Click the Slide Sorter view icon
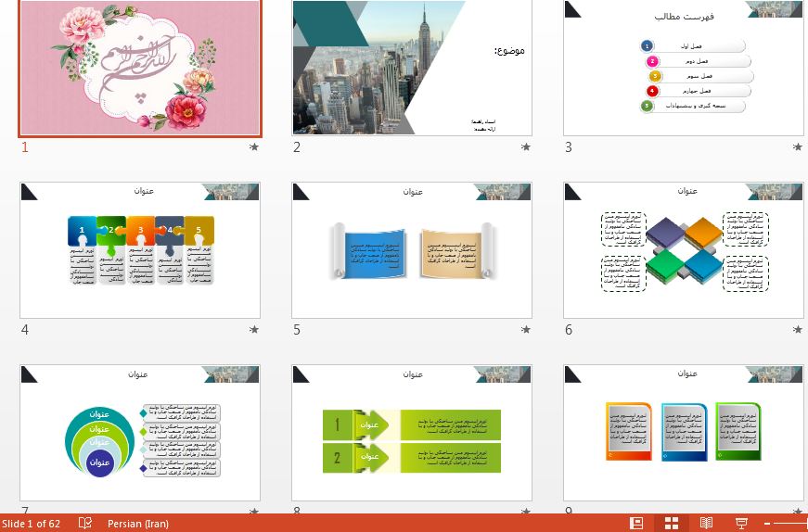Screen dimensions: 808x532 (672, 524)
